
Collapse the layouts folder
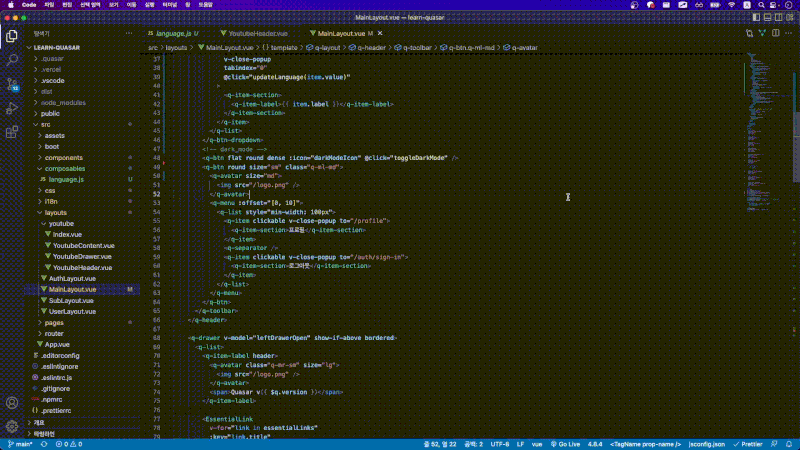pyautogui.click(x=55, y=212)
